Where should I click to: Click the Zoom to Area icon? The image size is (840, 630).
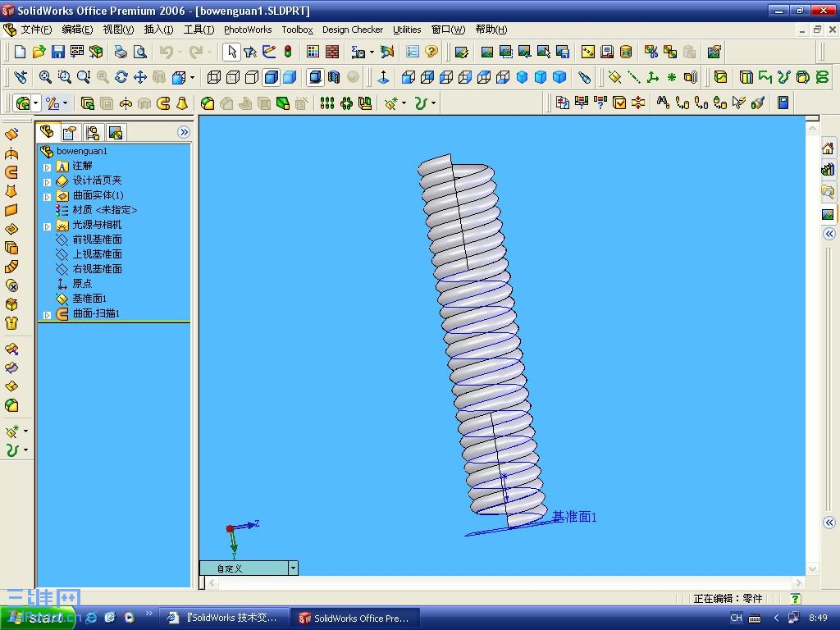pyautogui.click(x=64, y=77)
